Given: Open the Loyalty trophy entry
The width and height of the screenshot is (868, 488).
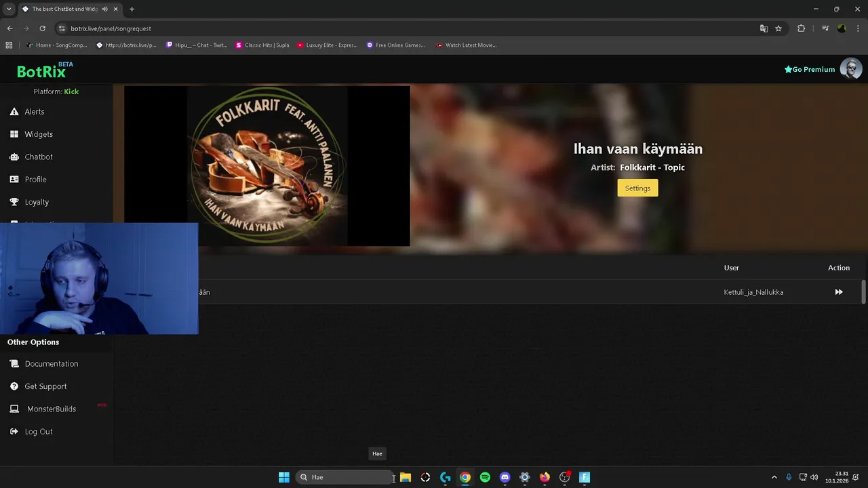Looking at the screenshot, I should [x=37, y=202].
